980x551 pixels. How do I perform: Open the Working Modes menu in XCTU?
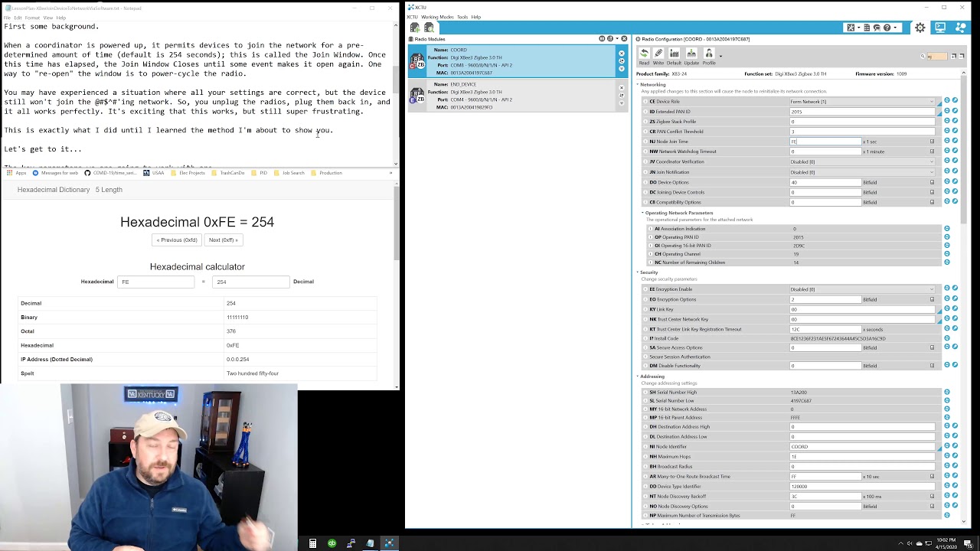coord(437,17)
